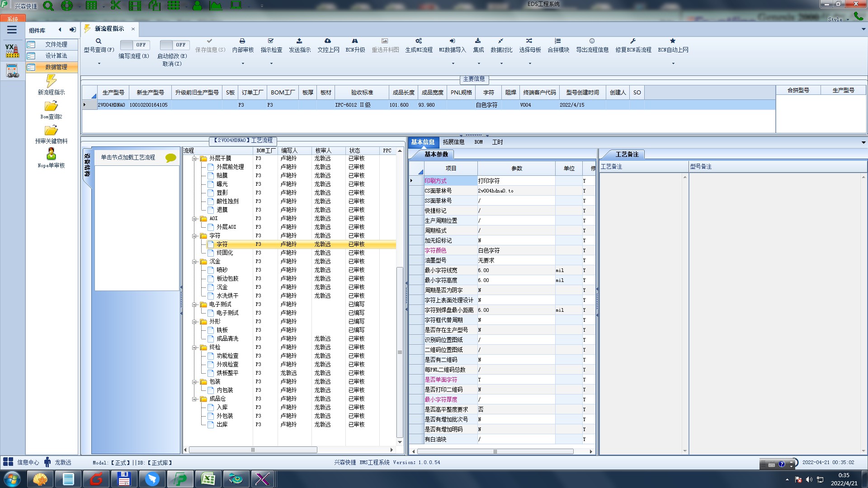Click the 生成MI流程 gears icon
Image resolution: width=868 pixels, height=488 pixels.
pos(419,41)
